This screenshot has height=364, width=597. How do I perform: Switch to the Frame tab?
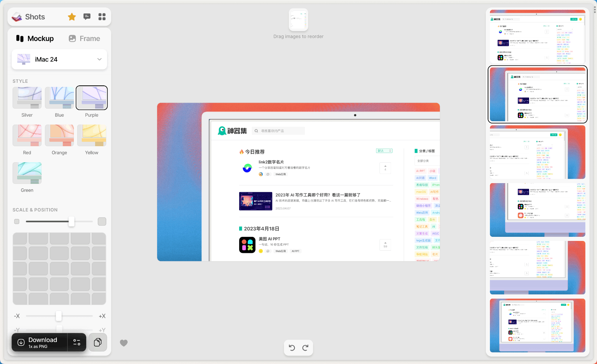[x=85, y=38]
